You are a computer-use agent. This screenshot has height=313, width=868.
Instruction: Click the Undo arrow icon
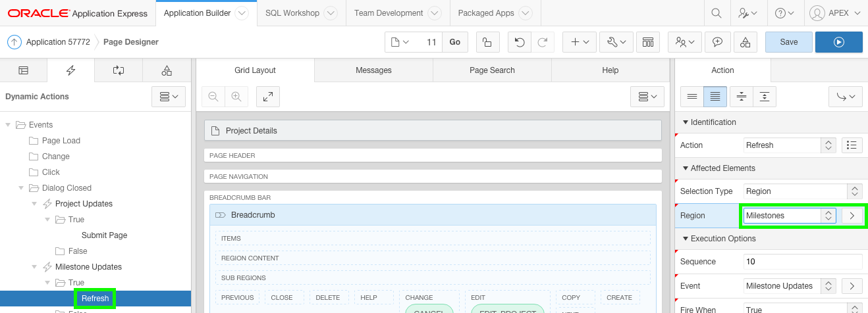(x=520, y=42)
